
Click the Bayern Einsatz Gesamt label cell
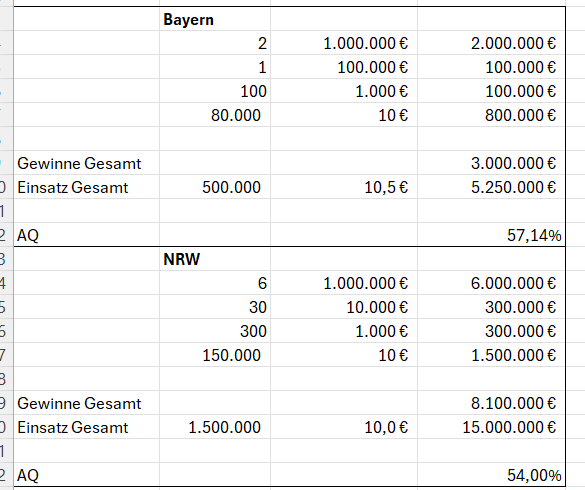(x=87, y=187)
